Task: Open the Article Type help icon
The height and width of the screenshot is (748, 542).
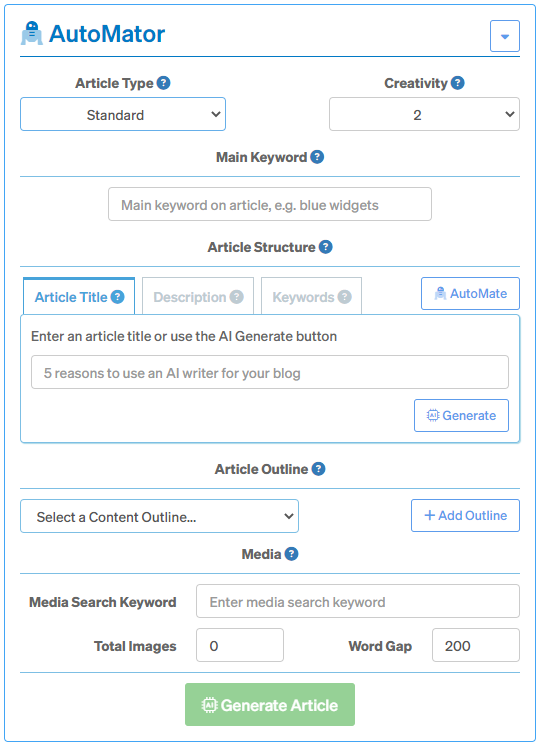Action: [x=164, y=83]
